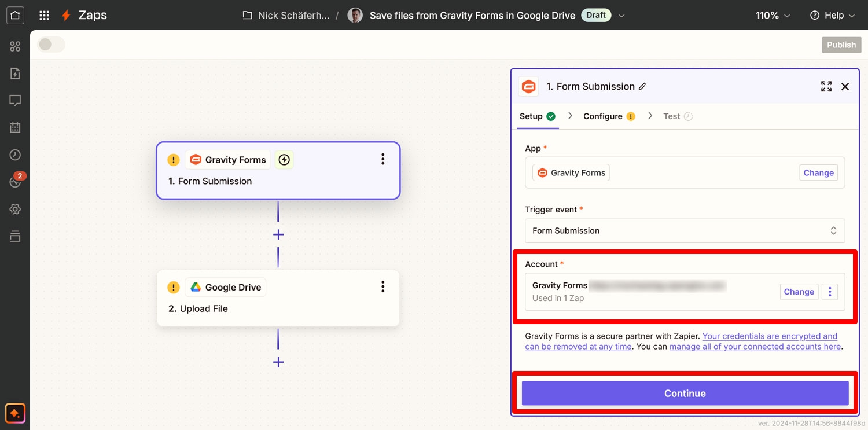Open the settings gear in sidebar
The height and width of the screenshot is (430, 868).
pos(15,209)
